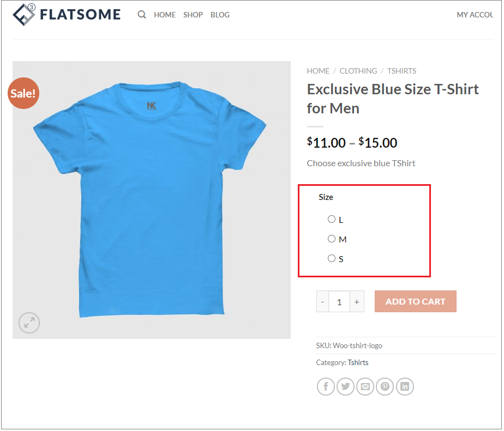Decrease quantity with minus button
Screen dimensions: 504x431
click(x=322, y=301)
